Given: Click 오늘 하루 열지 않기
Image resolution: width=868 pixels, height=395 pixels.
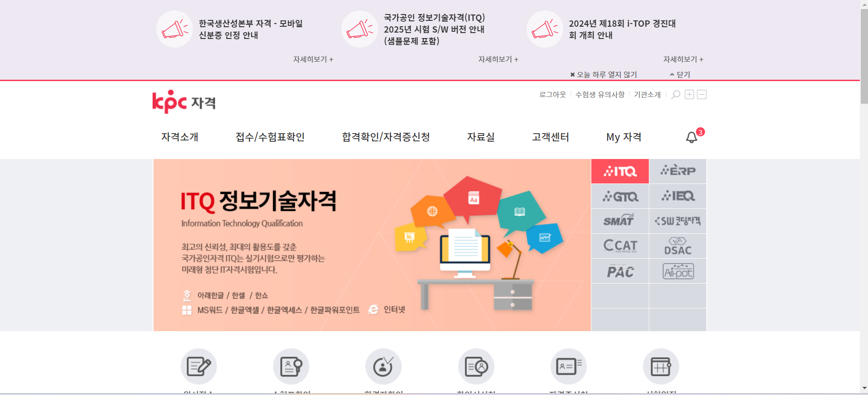Looking at the screenshot, I should pyautogui.click(x=604, y=75).
